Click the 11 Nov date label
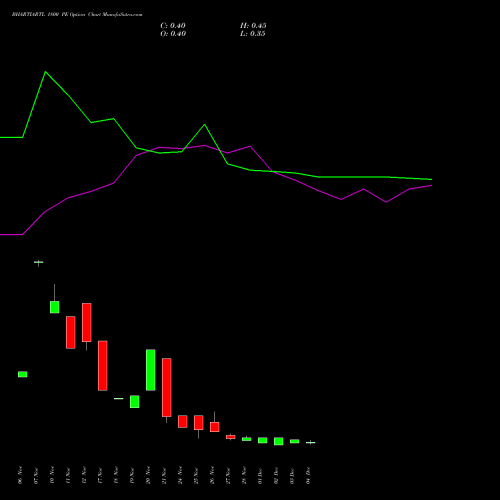Viewport: 500px width, 500px height. 68,475
